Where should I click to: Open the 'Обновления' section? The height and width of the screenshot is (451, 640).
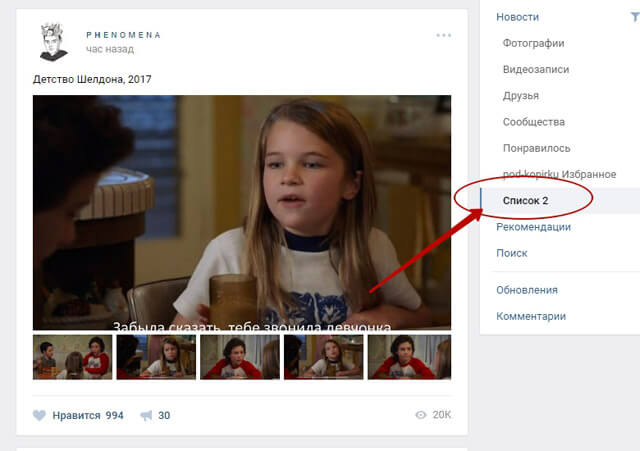(x=527, y=290)
